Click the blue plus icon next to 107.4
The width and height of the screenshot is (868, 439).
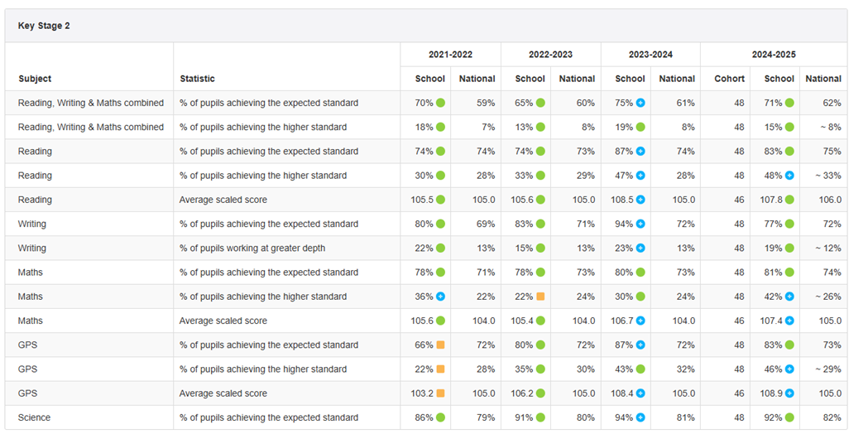pyautogui.click(x=789, y=321)
